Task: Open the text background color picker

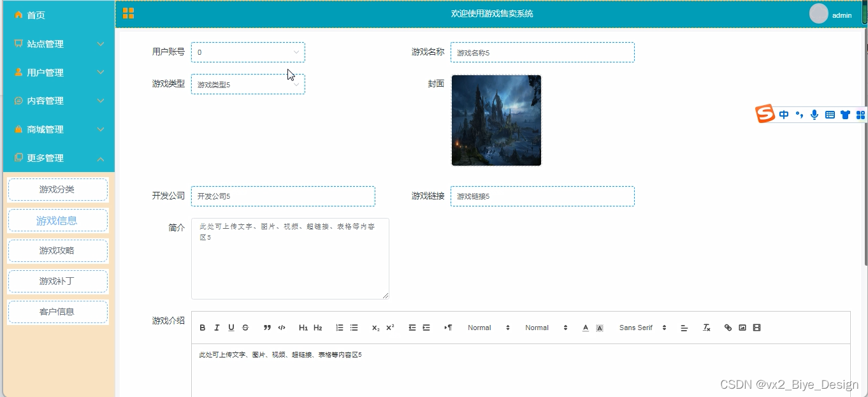Action: tap(600, 328)
